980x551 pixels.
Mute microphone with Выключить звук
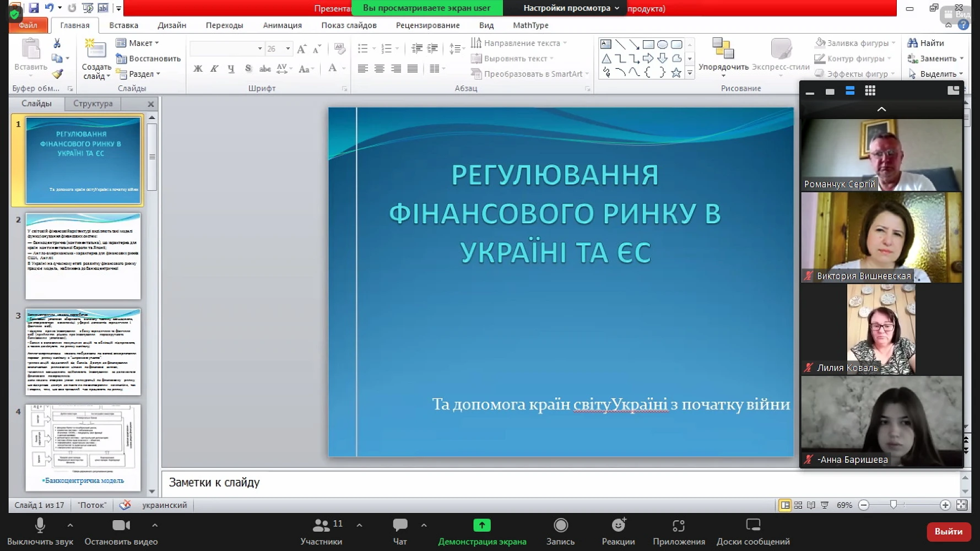click(40, 526)
